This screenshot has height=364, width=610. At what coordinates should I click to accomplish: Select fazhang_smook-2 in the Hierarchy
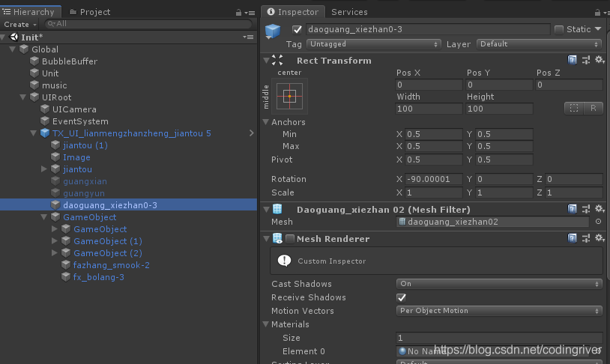point(111,265)
